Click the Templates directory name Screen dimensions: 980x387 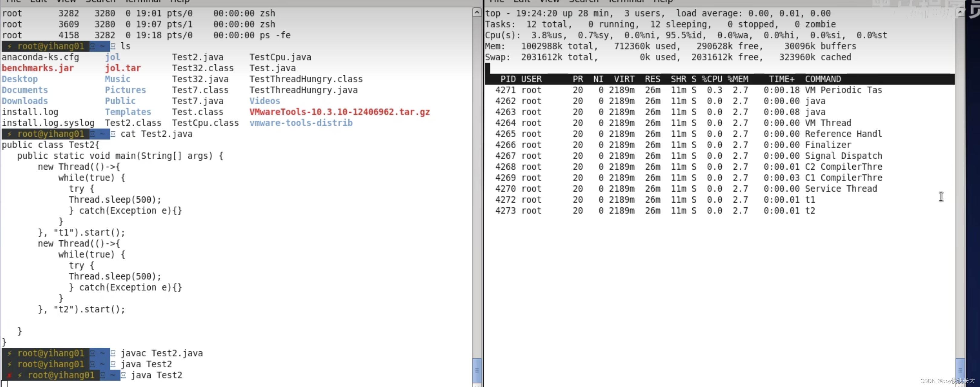(x=128, y=112)
